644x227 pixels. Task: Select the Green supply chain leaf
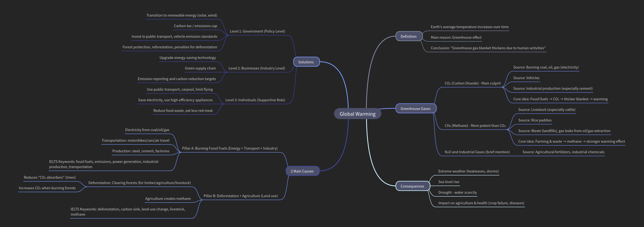(200, 68)
